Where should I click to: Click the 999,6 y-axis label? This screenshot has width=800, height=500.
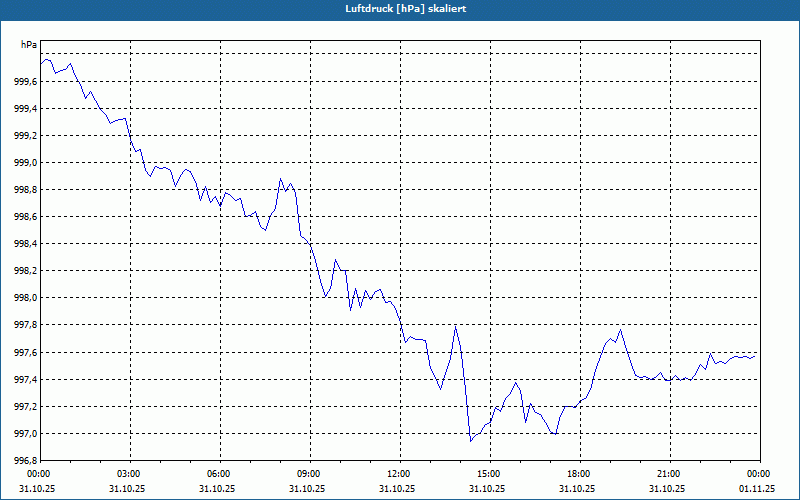[26, 82]
